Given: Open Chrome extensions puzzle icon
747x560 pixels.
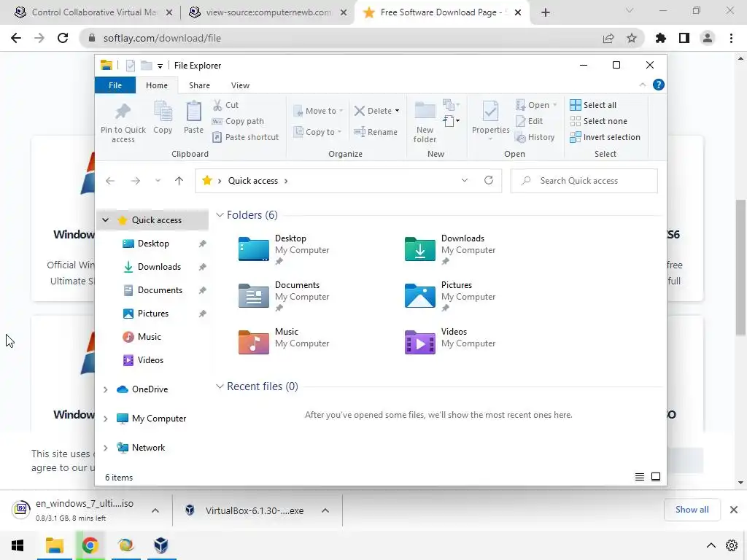Looking at the screenshot, I should [661, 38].
